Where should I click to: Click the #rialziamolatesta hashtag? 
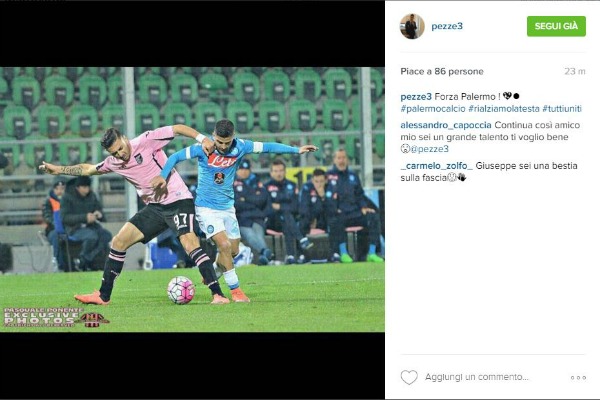point(504,109)
